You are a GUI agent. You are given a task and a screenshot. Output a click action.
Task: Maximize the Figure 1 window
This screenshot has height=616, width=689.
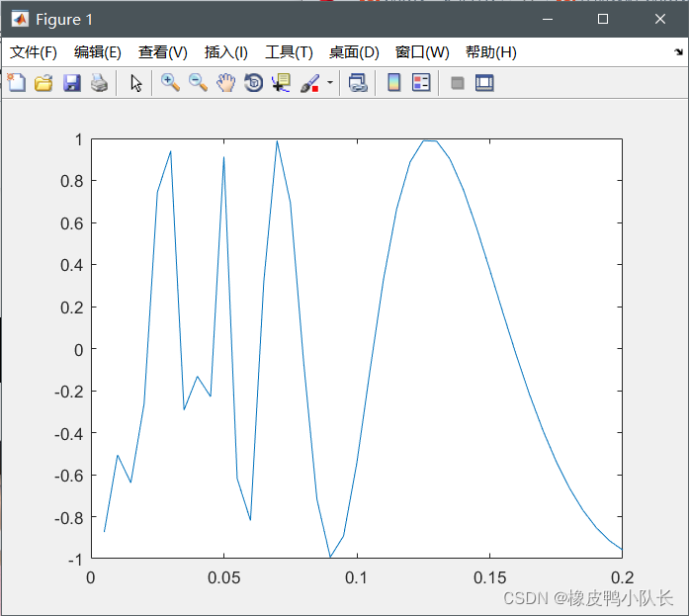[x=603, y=19]
